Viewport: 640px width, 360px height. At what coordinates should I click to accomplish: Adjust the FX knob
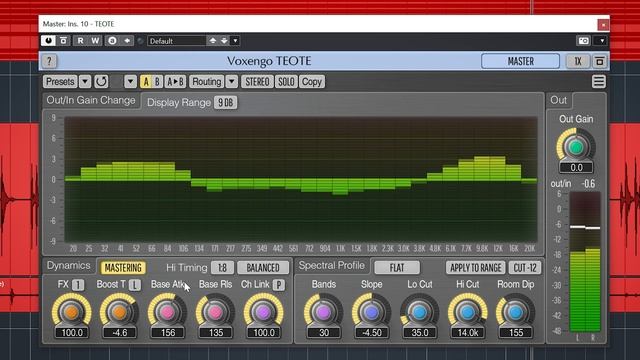pyautogui.click(x=71, y=312)
